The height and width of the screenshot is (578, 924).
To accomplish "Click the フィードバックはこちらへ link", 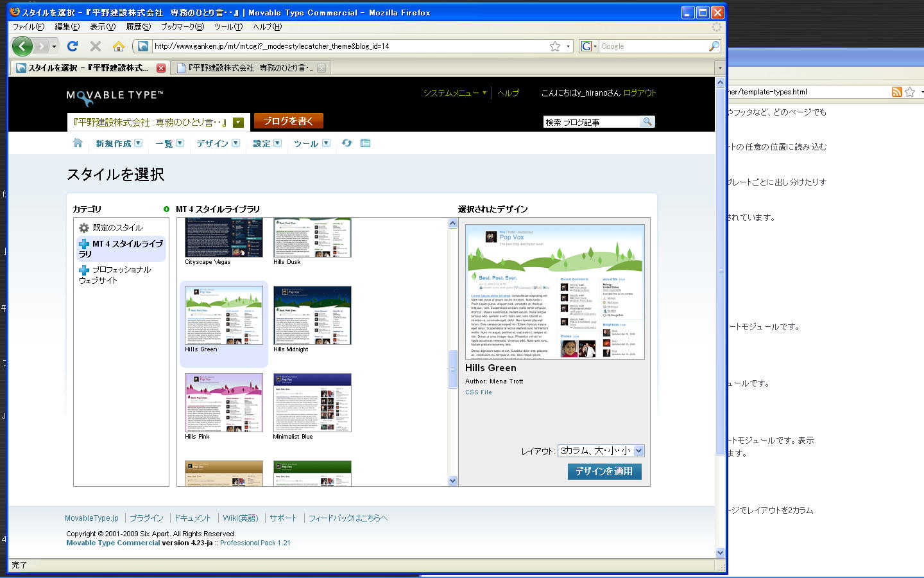I will (348, 518).
